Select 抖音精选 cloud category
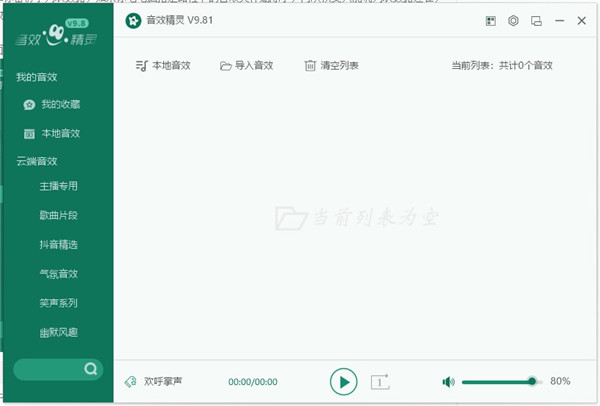 click(x=58, y=244)
